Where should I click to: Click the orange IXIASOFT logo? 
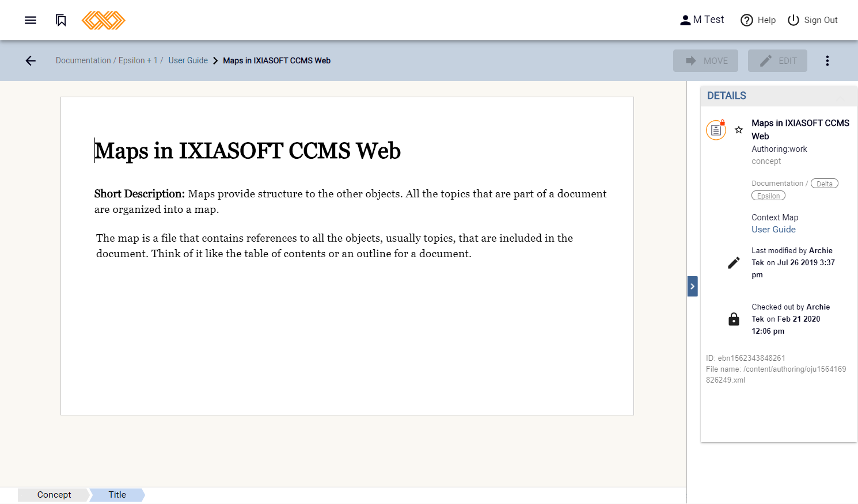pyautogui.click(x=104, y=20)
